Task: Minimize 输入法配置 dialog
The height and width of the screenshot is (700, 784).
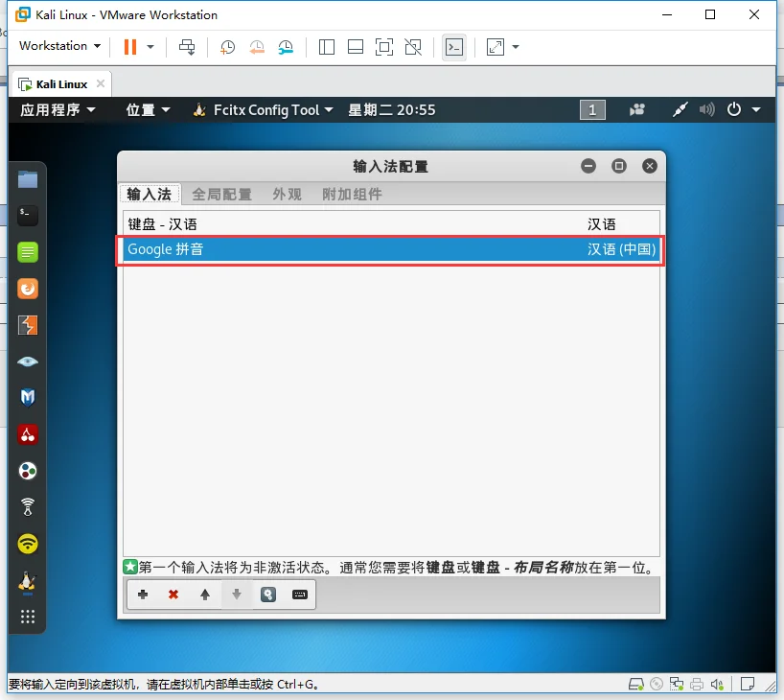Action: [588, 166]
